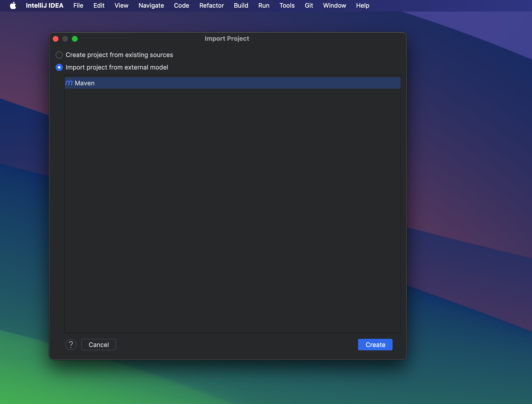Open the Run menu
The image size is (532, 404).
(264, 6)
